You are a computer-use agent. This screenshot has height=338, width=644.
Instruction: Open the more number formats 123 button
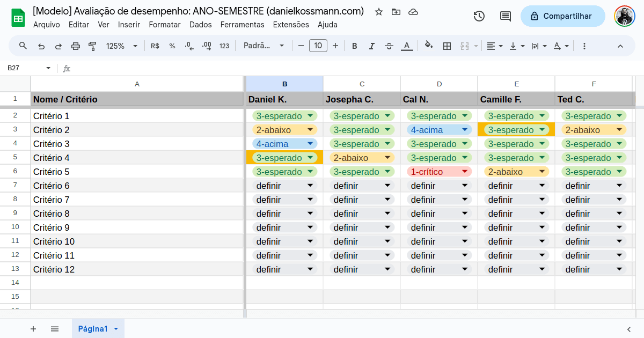[224, 46]
